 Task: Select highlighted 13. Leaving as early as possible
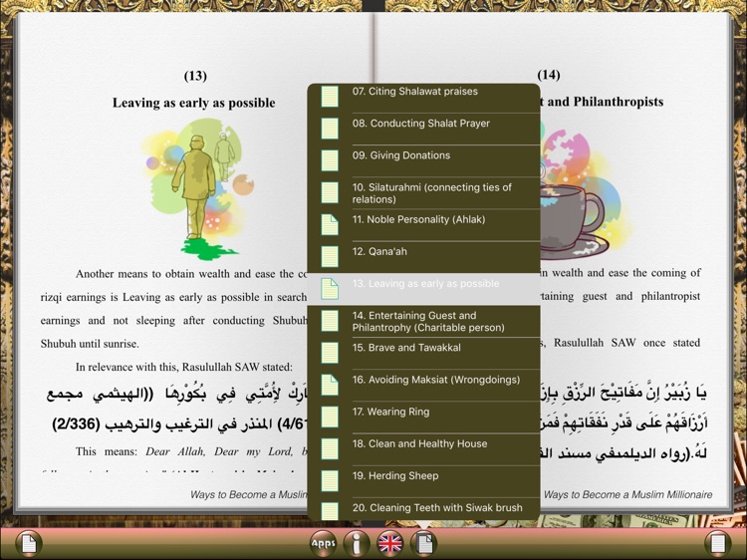pyautogui.click(x=423, y=289)
